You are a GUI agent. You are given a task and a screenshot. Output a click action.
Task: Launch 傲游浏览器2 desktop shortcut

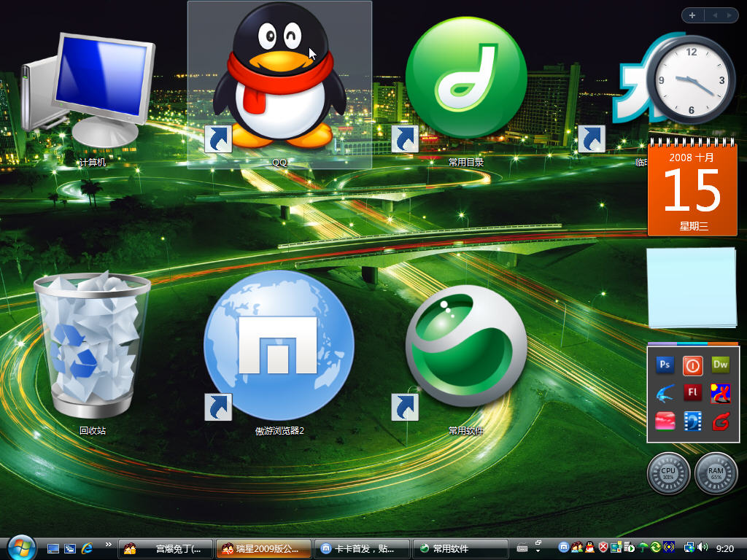279,352
